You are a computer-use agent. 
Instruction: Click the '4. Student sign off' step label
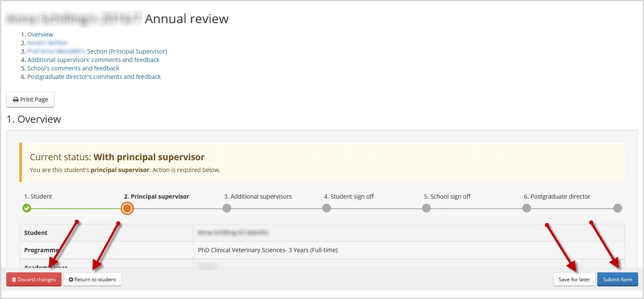[x=349, y=197]
